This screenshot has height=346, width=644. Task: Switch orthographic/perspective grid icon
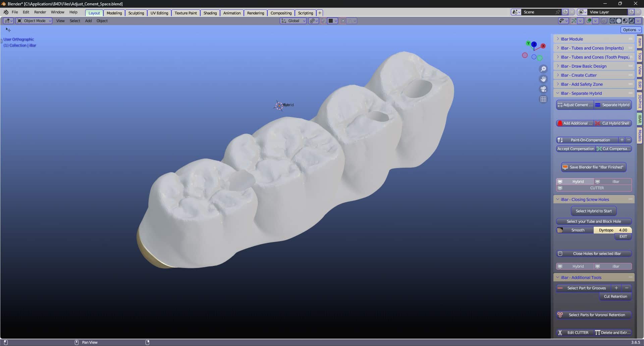click(543, 99)
